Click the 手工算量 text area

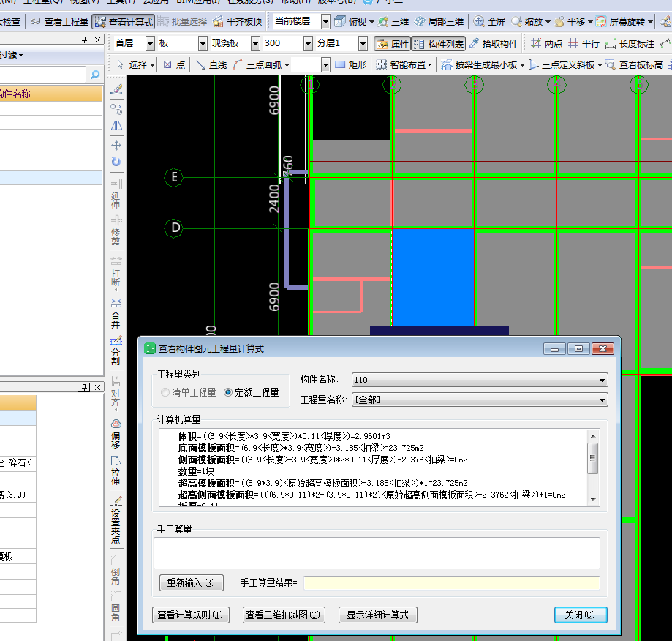[x=377, y=553]
